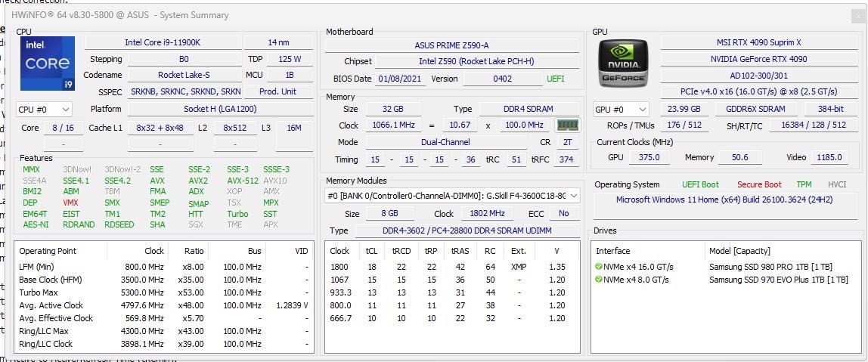Click the RDSEED feature flag
868x362 pixels.
pyautogui.click(x=119, y=224)
